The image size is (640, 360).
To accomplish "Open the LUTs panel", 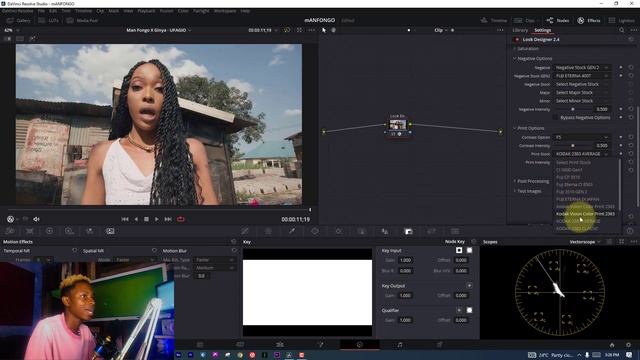I will (x=49, y=20).
